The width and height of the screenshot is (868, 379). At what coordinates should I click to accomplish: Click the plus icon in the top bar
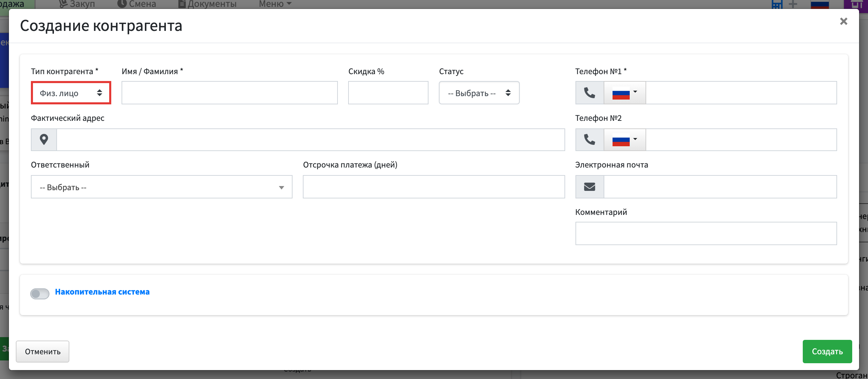click(x=793, y=4)
